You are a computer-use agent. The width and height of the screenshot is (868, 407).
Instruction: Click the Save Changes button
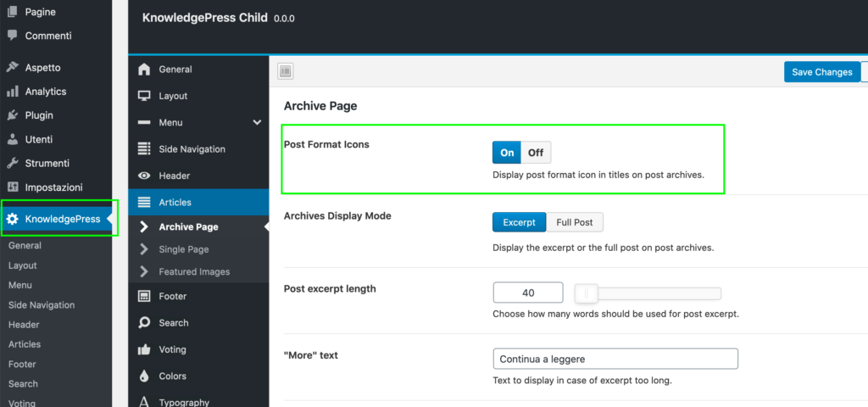[821, 72]
